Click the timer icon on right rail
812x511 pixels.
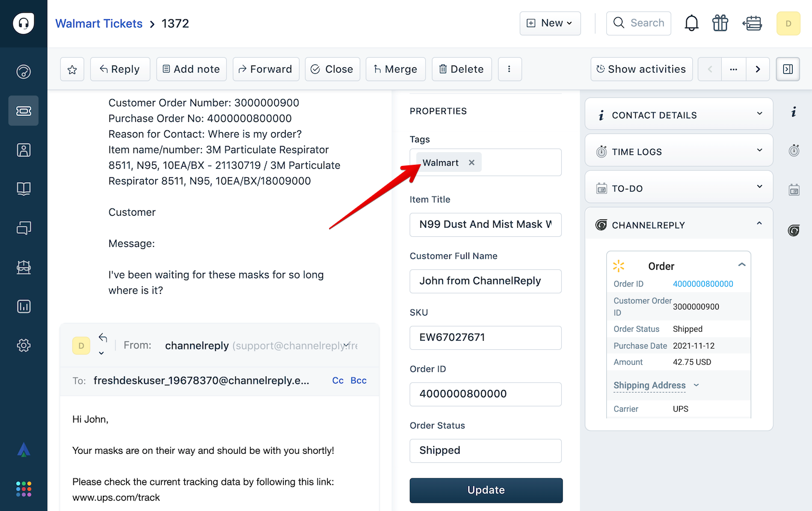(794, 150)
